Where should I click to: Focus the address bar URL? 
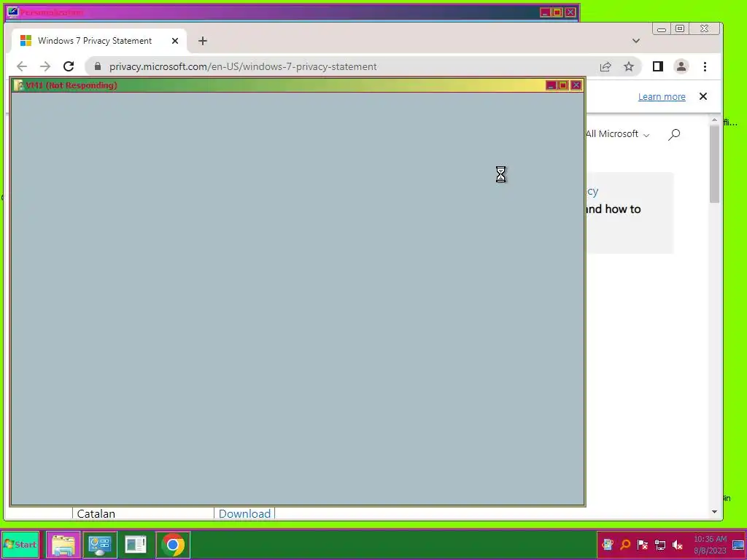tap(243, 66)
